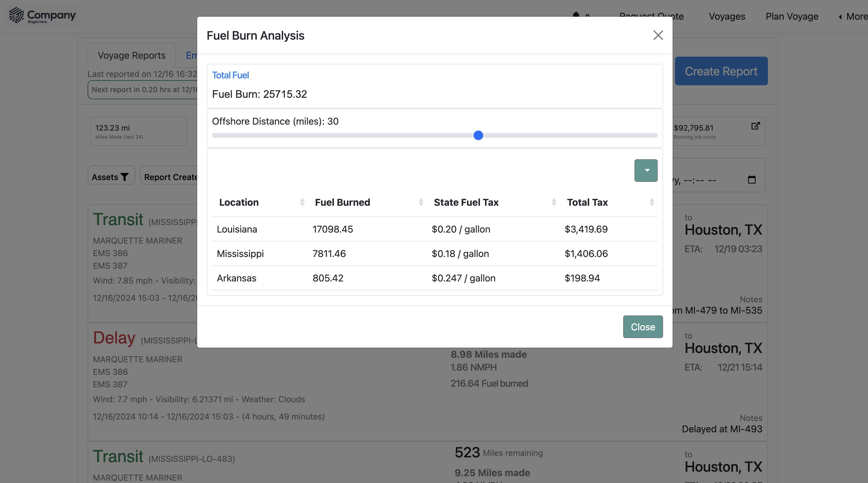The height and width of the screenshot is (483, 868).
Task: Open running job costs external link icon
Action: [x=755, y=126]
